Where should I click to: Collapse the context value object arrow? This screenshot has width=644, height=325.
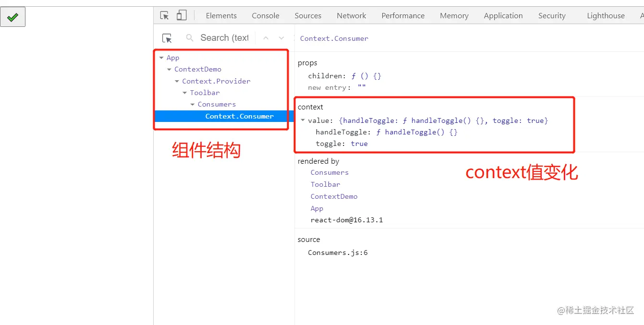click(x=303, y=120)
